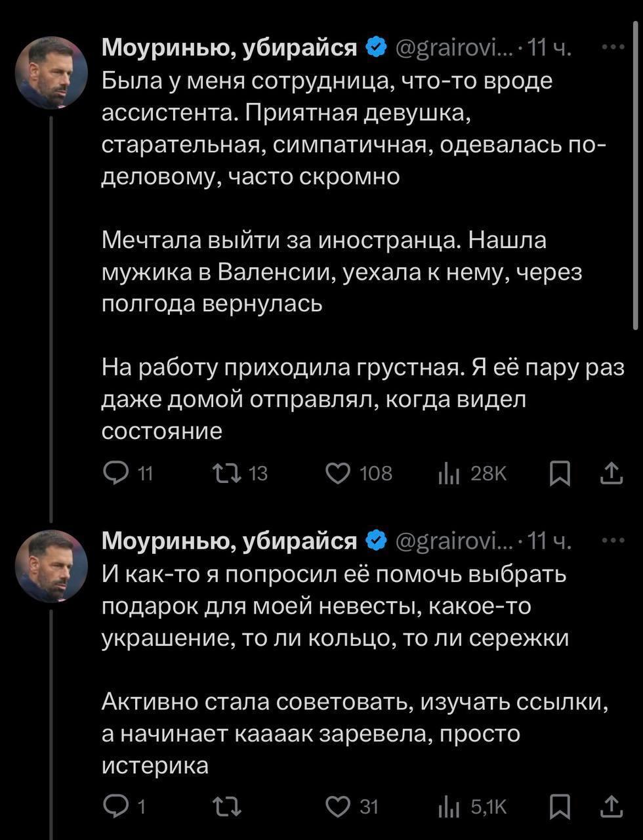This screenshot has height=840, width=643.
Task: Repost the second tweet about the gift
Action: [226, 806]
